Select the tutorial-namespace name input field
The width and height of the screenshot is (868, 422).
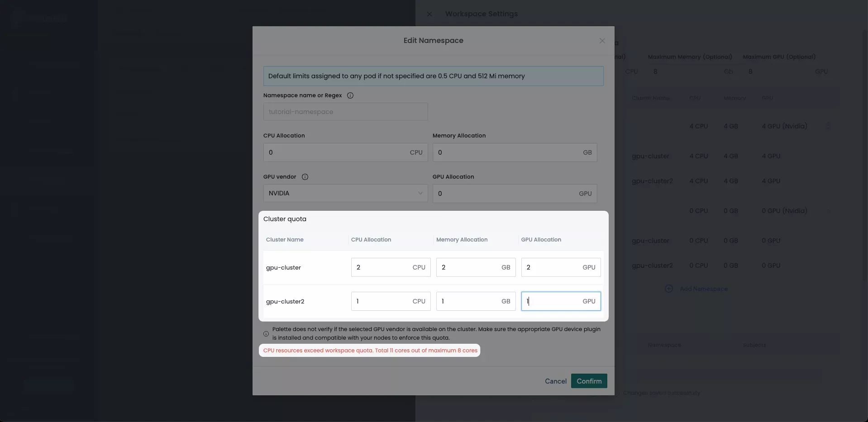click(345, 112)
